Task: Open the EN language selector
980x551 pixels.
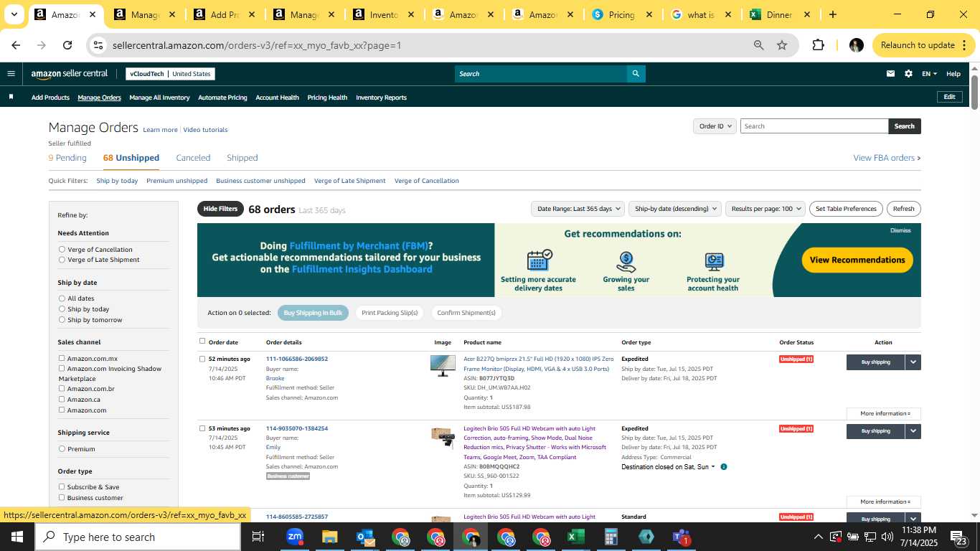Action: point(929,74)
